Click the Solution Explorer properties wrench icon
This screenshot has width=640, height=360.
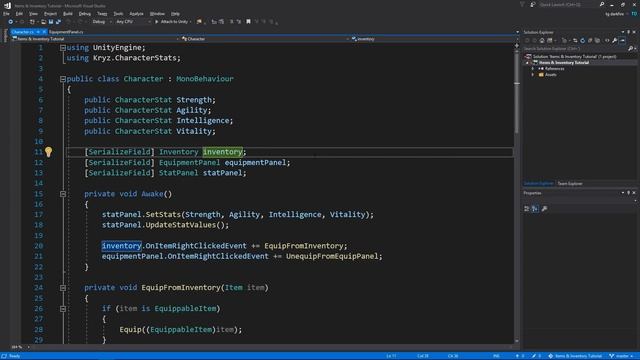pos(615,40)
